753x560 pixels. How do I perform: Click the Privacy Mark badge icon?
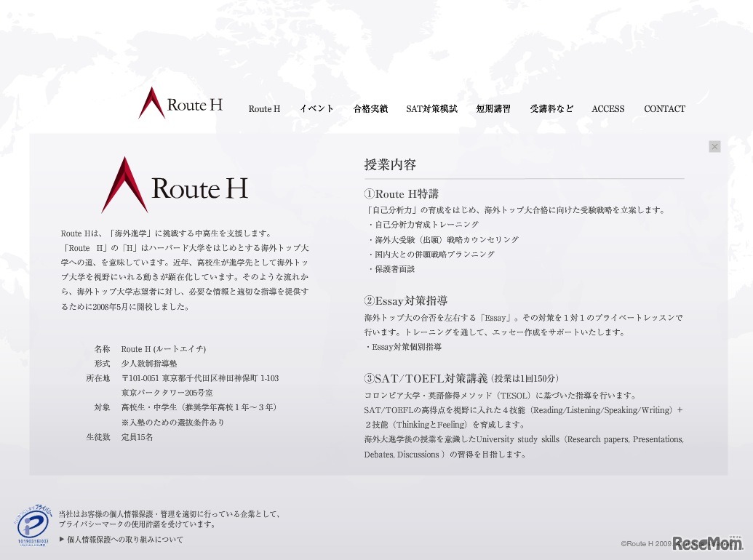33,527
